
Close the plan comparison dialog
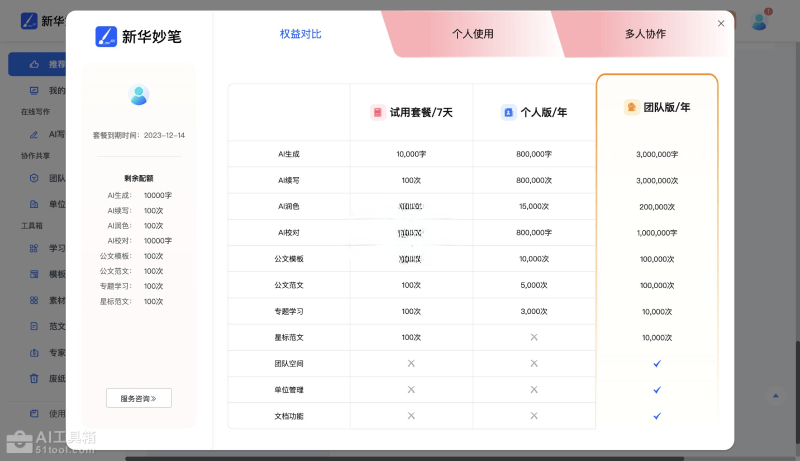(x=721, y=24)
